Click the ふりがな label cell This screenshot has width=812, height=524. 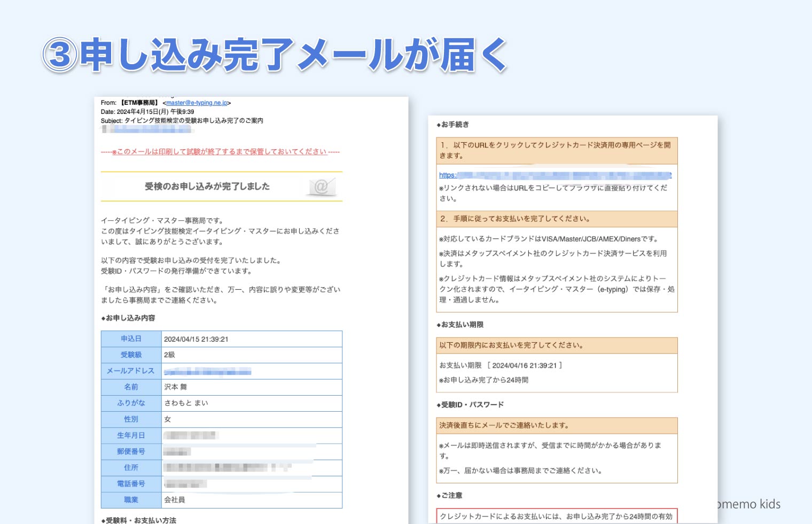[x=131, y=403]
